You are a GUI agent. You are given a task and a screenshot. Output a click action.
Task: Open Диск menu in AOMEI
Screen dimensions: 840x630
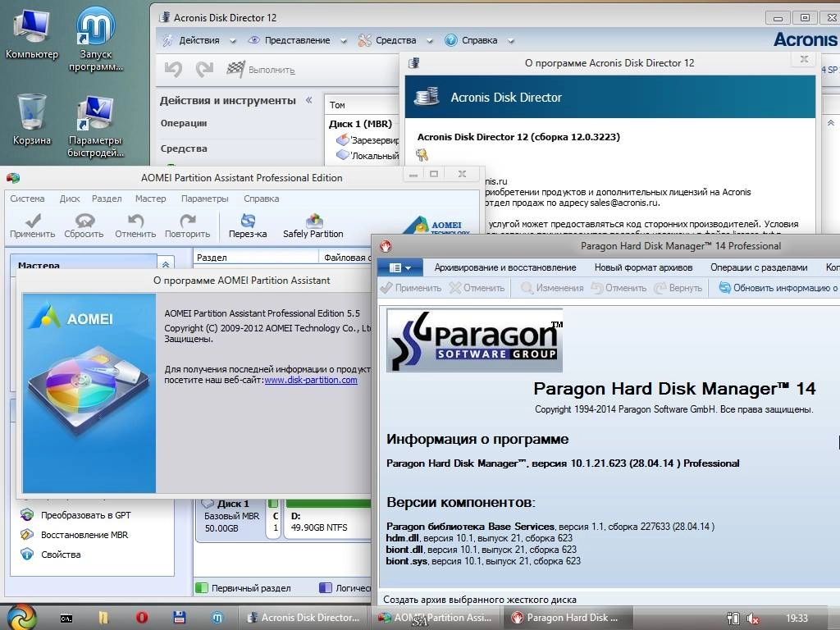70,199
